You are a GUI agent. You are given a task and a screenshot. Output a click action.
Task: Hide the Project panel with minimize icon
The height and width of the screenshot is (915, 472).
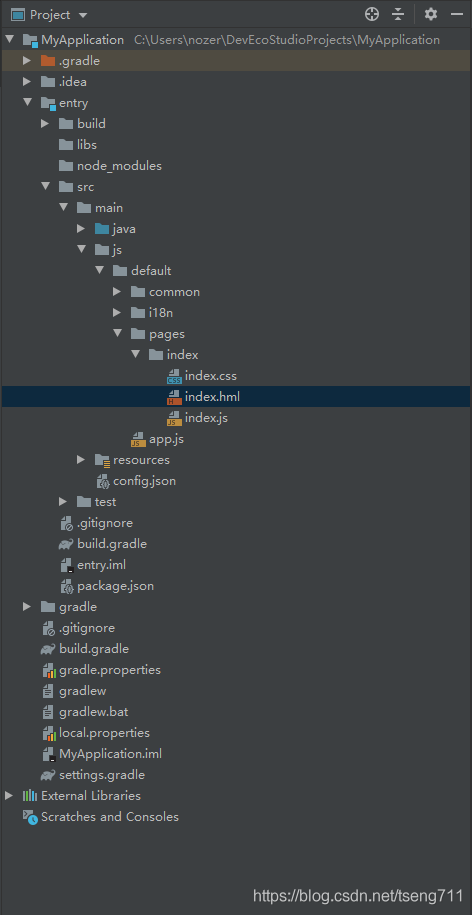tap(457, 14)
